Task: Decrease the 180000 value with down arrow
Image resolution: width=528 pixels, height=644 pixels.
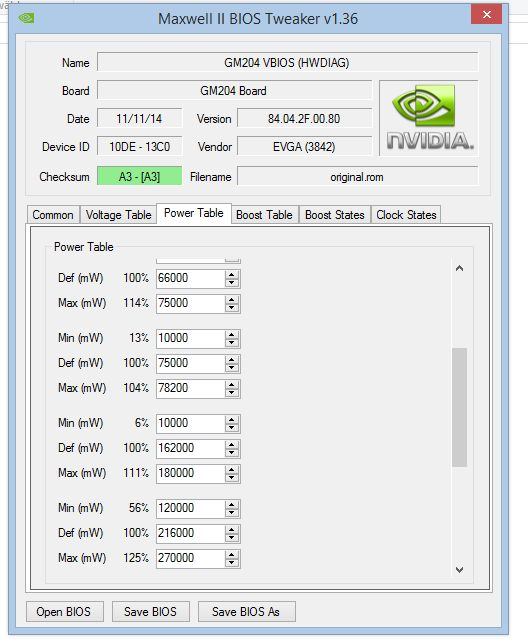Action: pyautogui.click(x=232, y=478)
